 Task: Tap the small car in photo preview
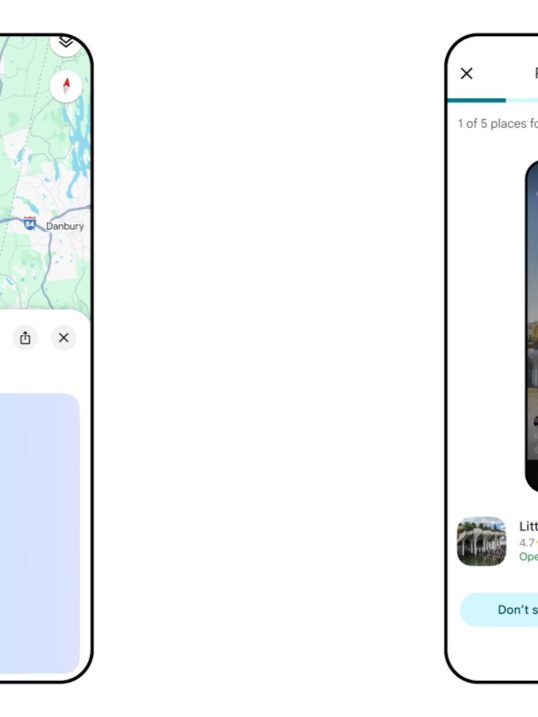point(535,421)
